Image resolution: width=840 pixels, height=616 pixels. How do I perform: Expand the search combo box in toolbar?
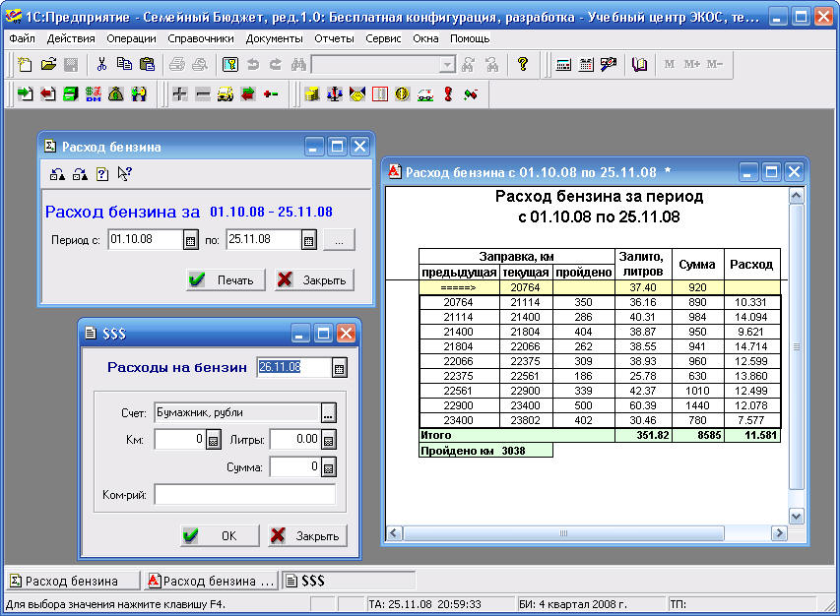pos(447,64)
